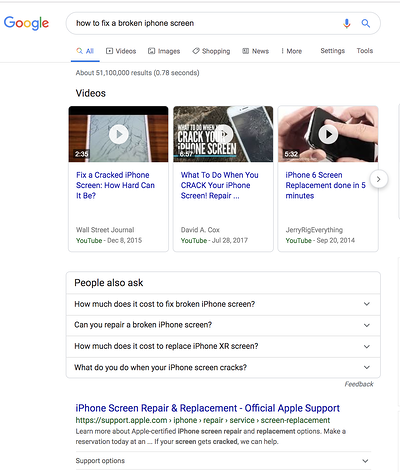This screenshot has height=472, width=400.
Task: Open search Tools
Action: pyautogui.click(x=365, y=51)
